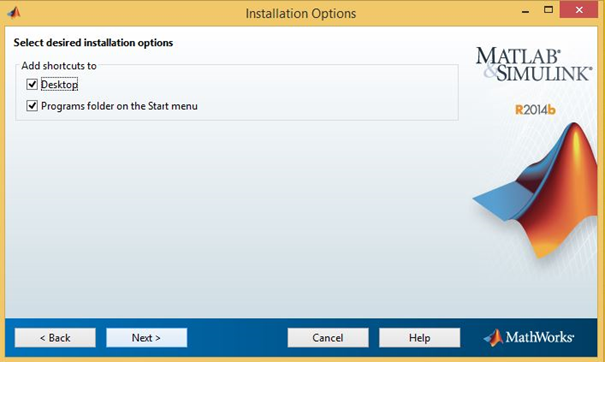605x407 pixels.
Task: Click the R2014b release label
Action: (x=535, y=110)
